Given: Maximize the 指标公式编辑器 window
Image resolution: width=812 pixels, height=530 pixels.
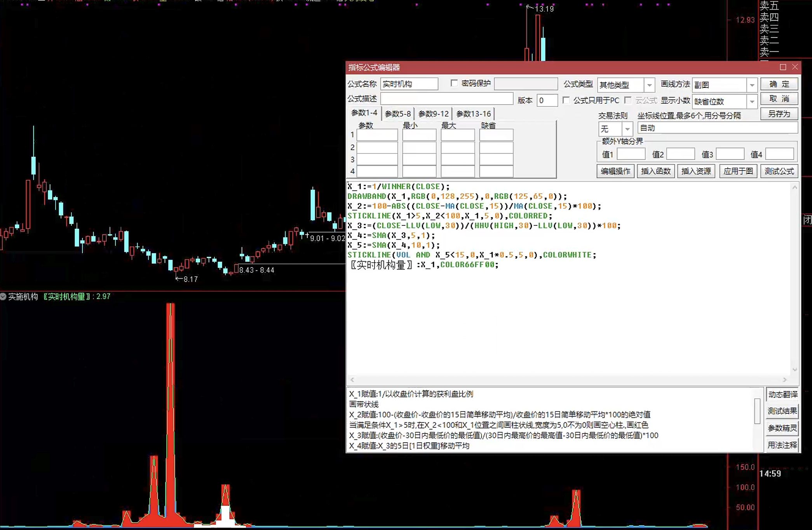Looking at the screenshot, I should pos(783,67).
